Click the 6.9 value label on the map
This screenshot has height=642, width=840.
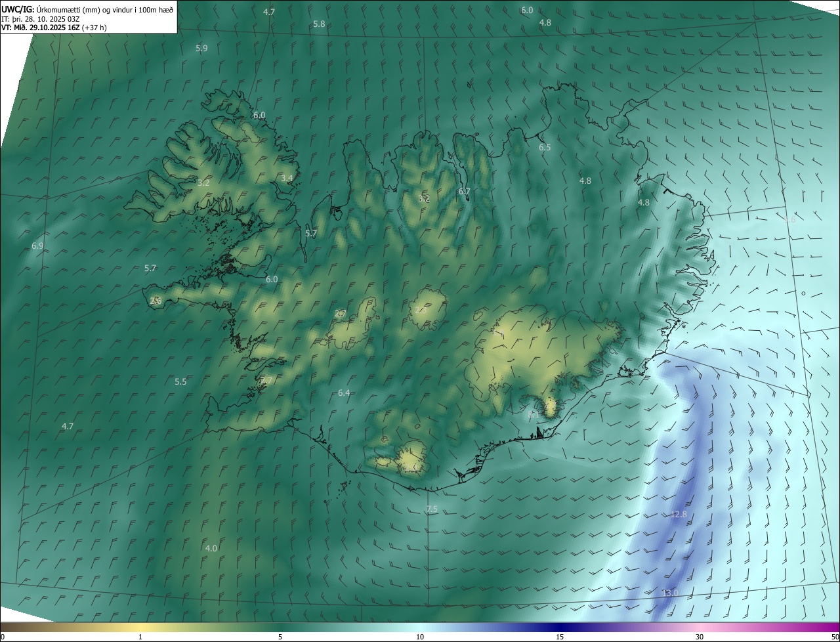tap(37, 246)
